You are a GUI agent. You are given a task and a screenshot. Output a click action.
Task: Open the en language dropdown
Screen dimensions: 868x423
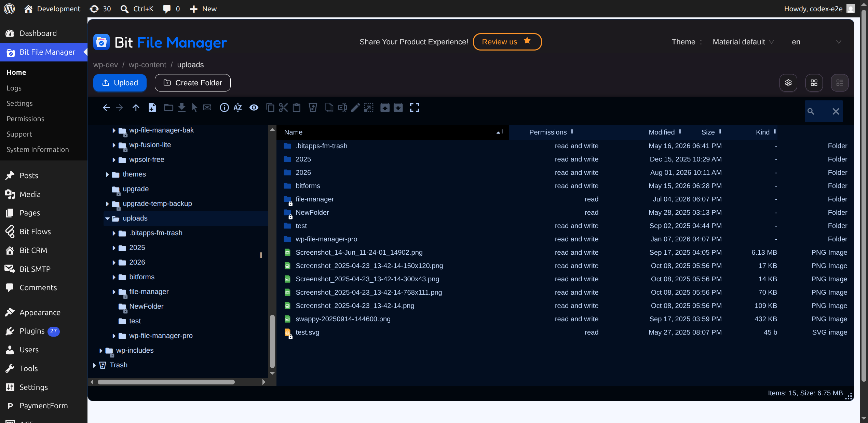[816, 42]
